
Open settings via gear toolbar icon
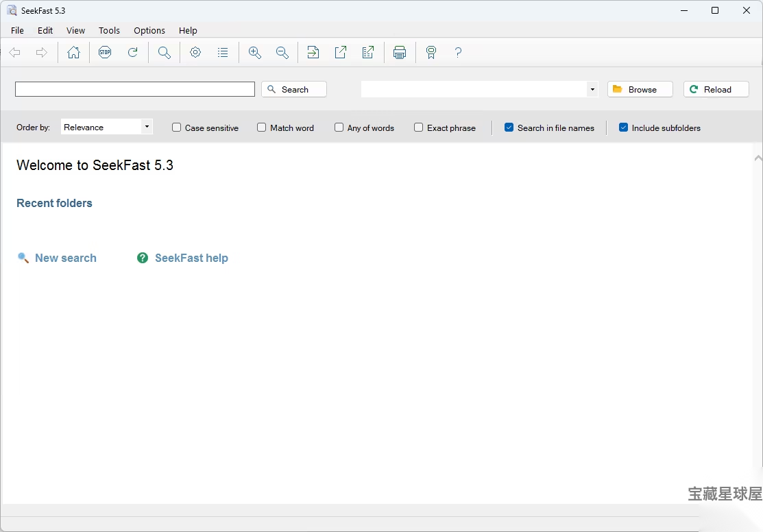195,52
